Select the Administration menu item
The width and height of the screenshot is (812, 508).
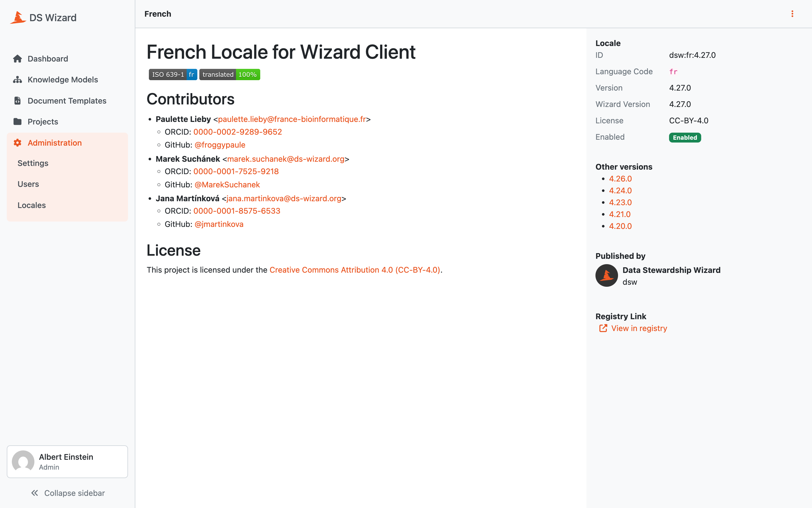pos(67,143)
